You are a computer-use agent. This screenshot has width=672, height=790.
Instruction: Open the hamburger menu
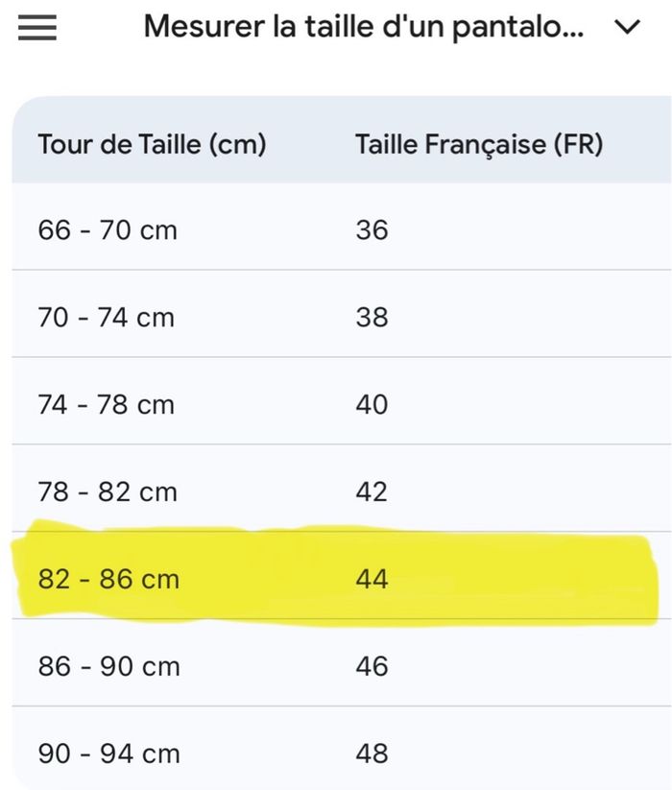click(x=37, y=28)
